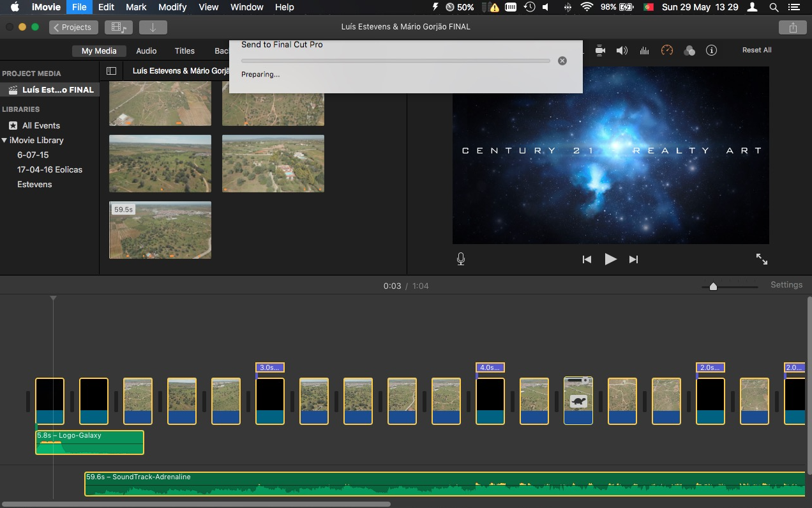Open the noise reduction equalizer icon
812x508 pixels.
(644, 50)
